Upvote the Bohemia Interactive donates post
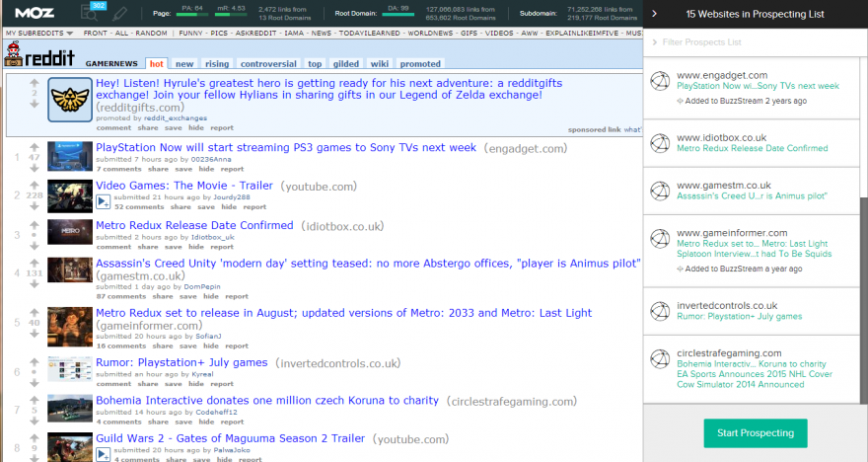Screen dimensions: 868x462 35,400
